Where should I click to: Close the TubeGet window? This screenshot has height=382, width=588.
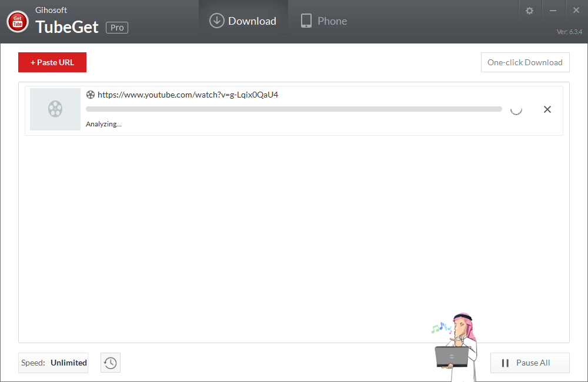tap(576, 11)
